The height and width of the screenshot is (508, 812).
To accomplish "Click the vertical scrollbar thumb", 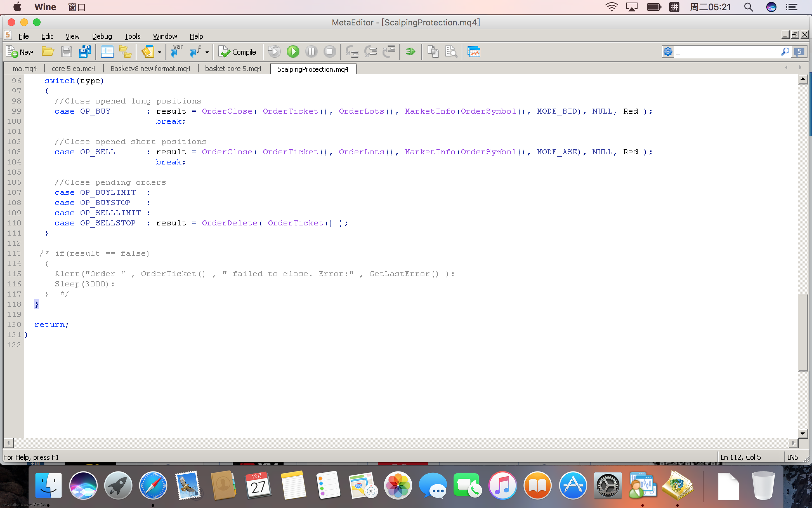I will coord(802,333).
